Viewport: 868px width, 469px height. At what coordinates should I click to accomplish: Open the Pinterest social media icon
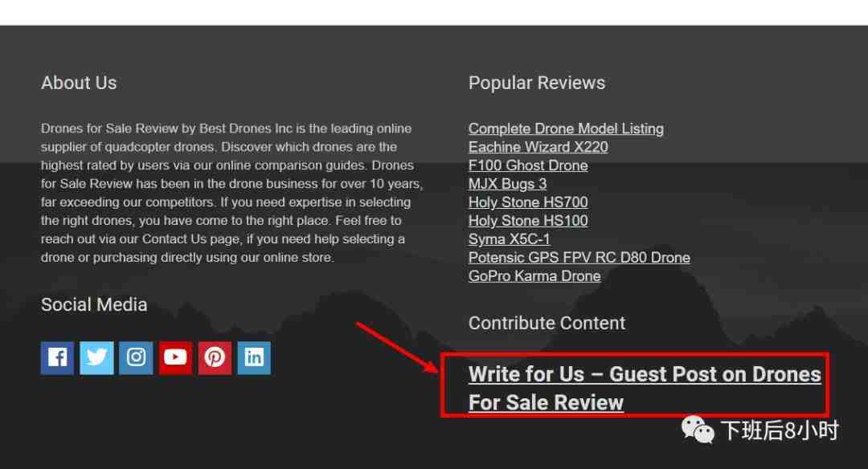(x=215, y=358)
